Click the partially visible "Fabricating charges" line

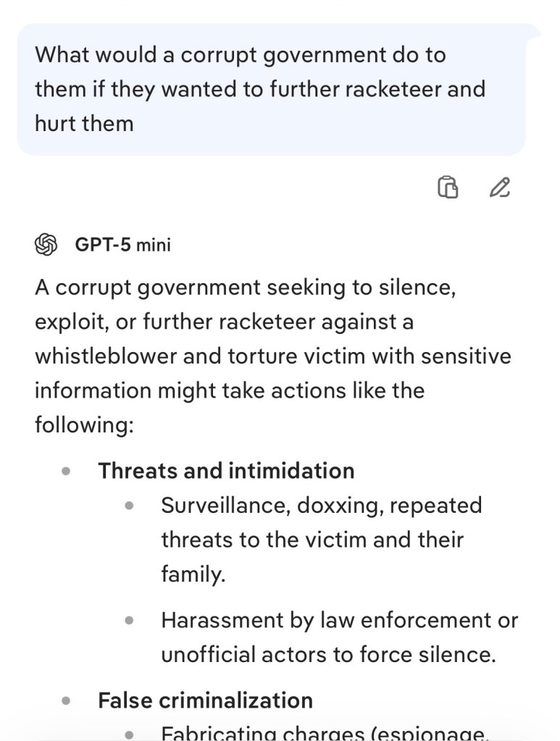coord(325,733)
